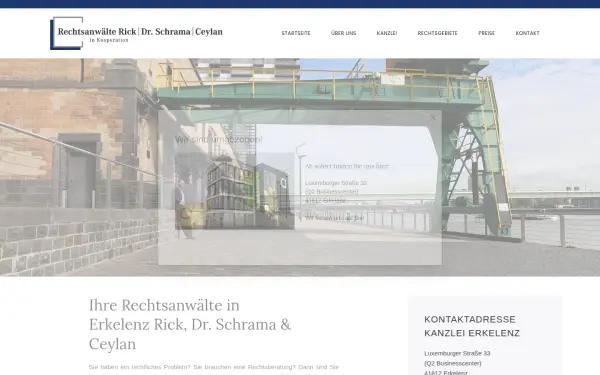This screenshot has width=600, height=375.
Task: Click the 'Ihre Rechtsanwälte in Erkelenz' heading
Action: click(190, 324)
